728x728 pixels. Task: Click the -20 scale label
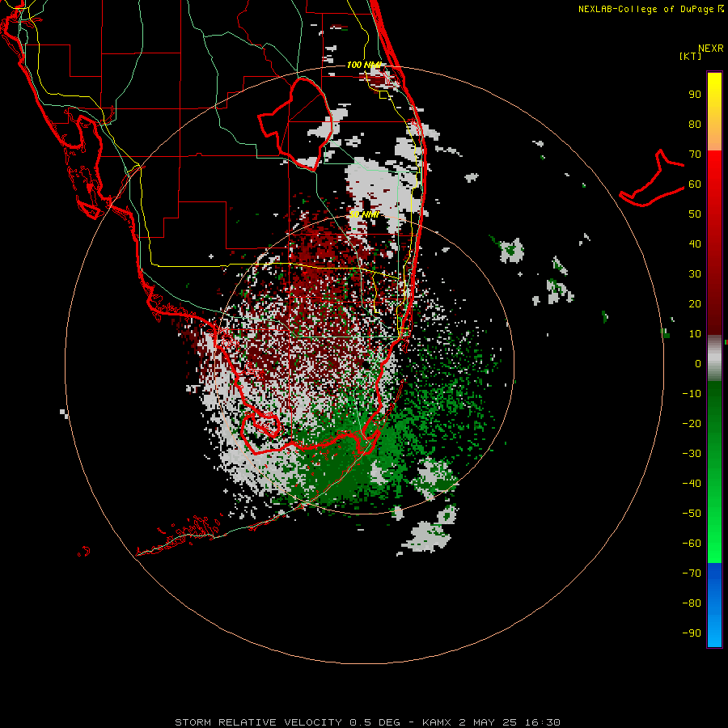[x=692, y=424]
